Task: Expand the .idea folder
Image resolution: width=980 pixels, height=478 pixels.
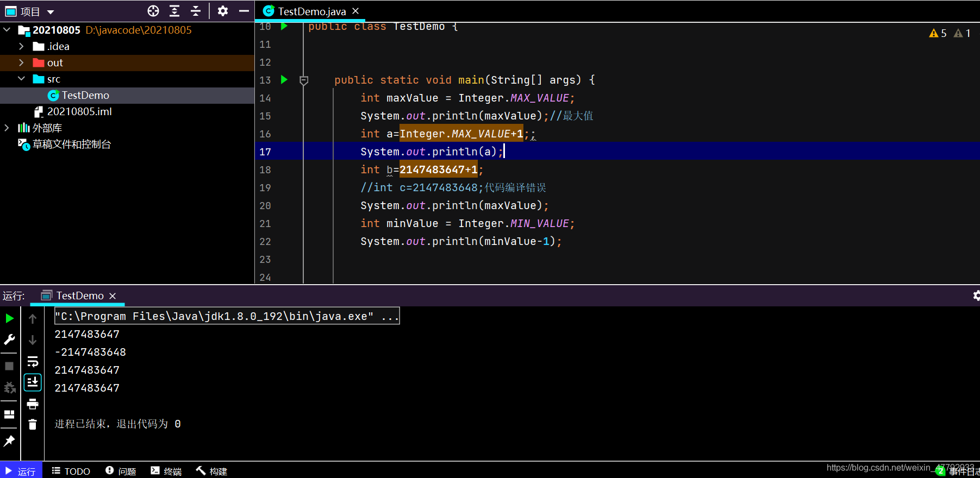Action: click(x=21, y=46)
